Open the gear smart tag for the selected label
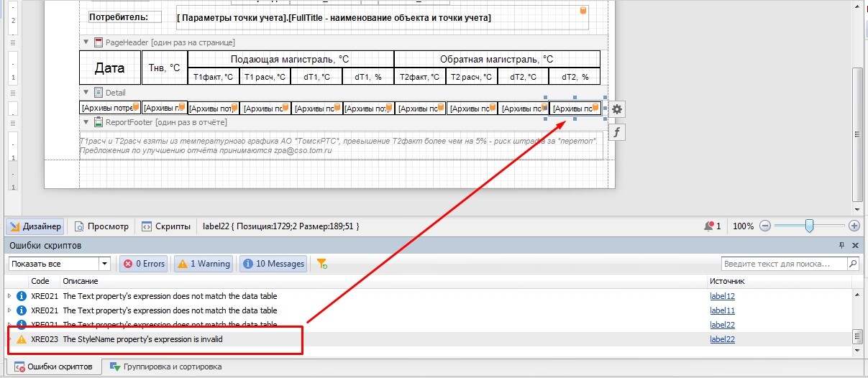Screen dimensions: 868x378 click(x=617, y=109)
